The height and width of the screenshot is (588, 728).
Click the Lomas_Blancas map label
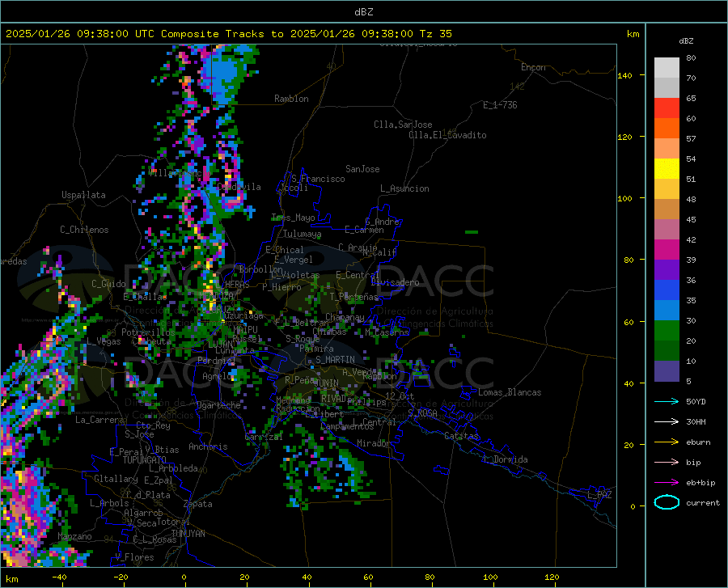point(510,392)
